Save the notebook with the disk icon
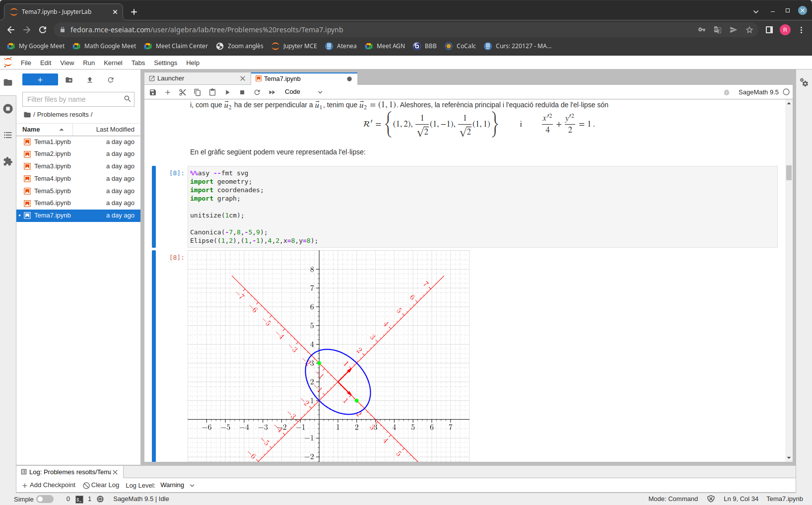This screenshot has width=812, height=505. (153, 92)
